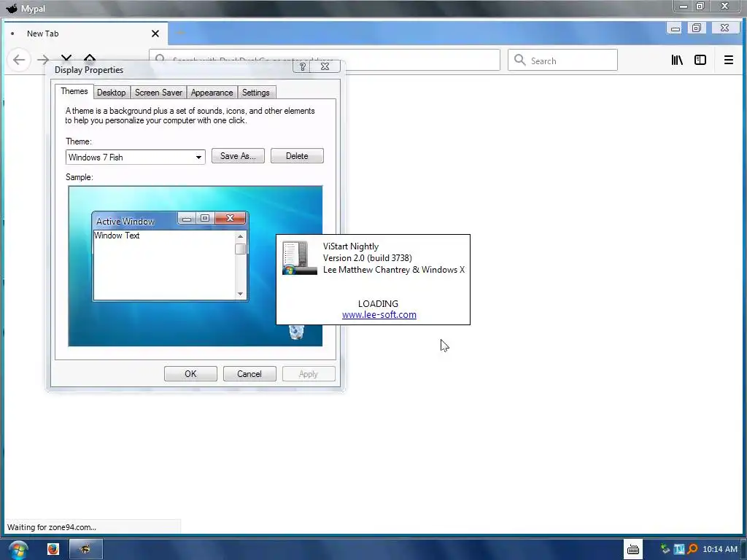Click Cancel in Display Properties
This screenshot has height=560, width=747.
(249, 374)
